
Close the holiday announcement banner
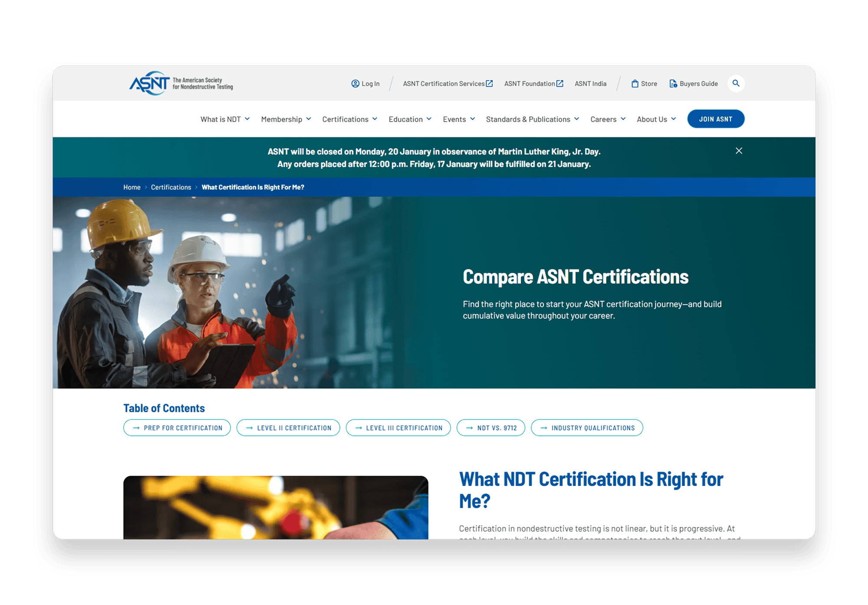tap(739, 151)
